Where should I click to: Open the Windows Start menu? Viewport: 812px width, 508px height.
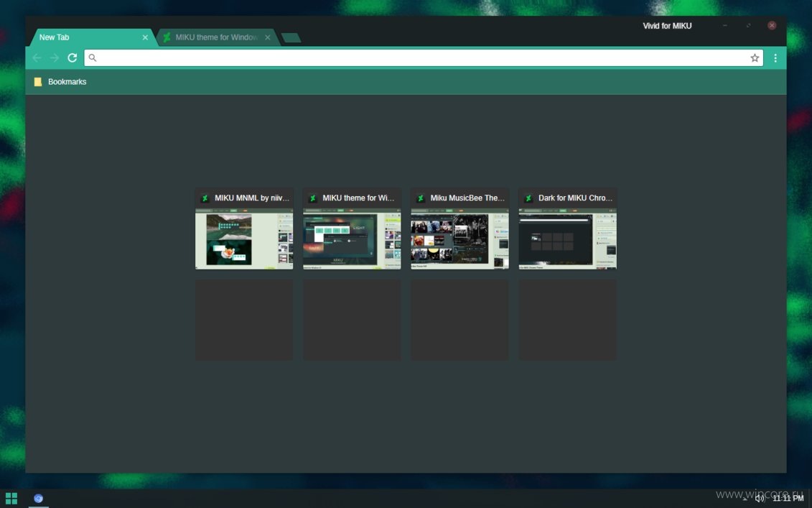(x=11, y=499)
